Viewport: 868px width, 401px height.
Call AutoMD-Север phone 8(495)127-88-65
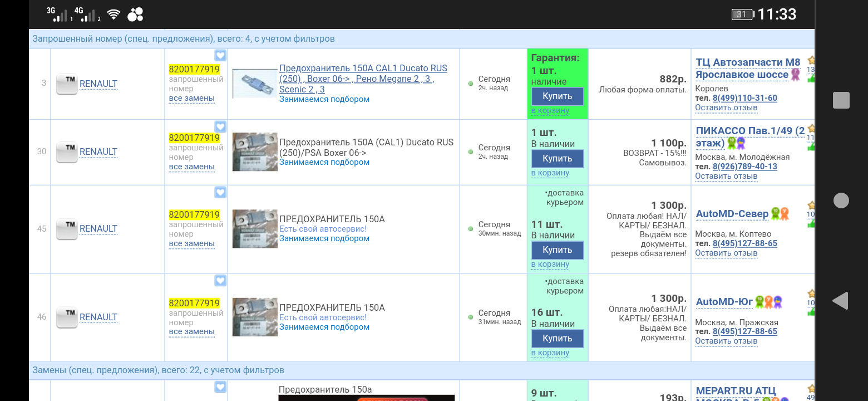pyautogui.click(x=744, y=244)
